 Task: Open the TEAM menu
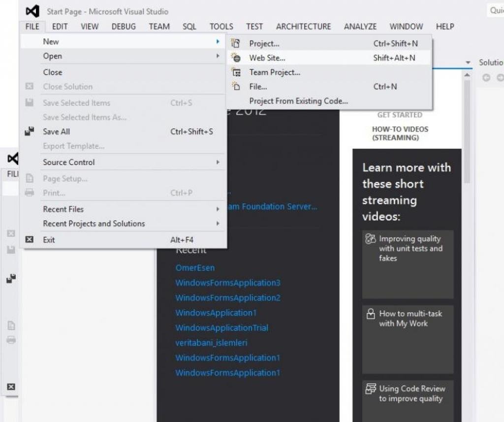[159, 27]
